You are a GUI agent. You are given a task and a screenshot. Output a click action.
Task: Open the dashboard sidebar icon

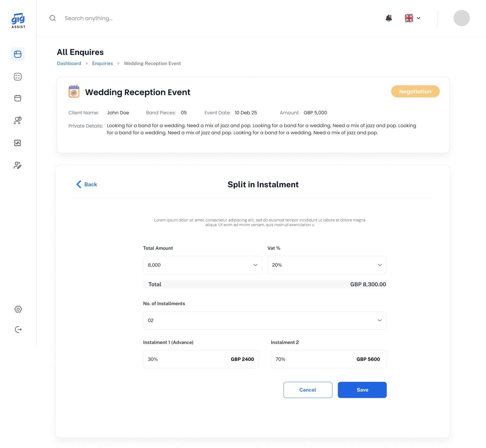click(x=18, y=54)
